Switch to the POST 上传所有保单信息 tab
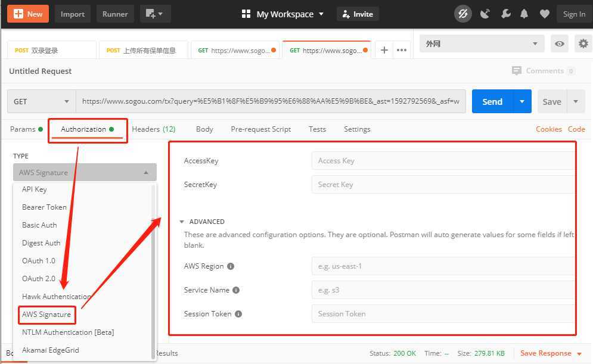This screenshot has height=364, width=593. [x=144, y=50]
